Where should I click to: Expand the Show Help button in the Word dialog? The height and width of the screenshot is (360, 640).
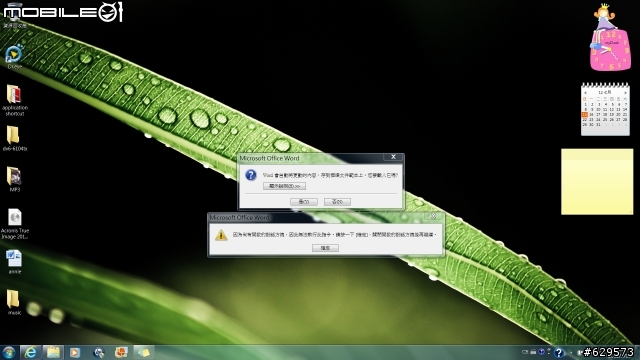pos(284,186)
